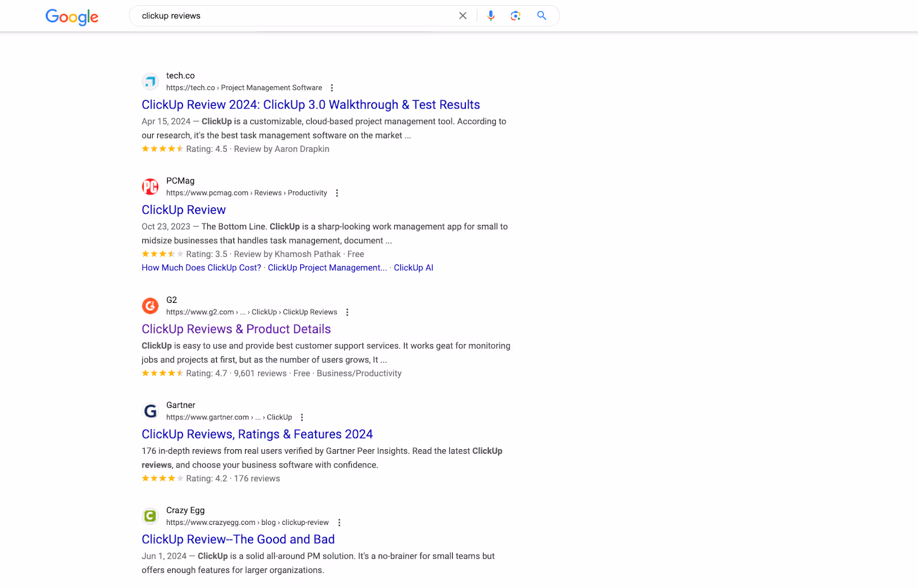
Task: Open more options for Crazy Egg result
Action: [339, 523]
